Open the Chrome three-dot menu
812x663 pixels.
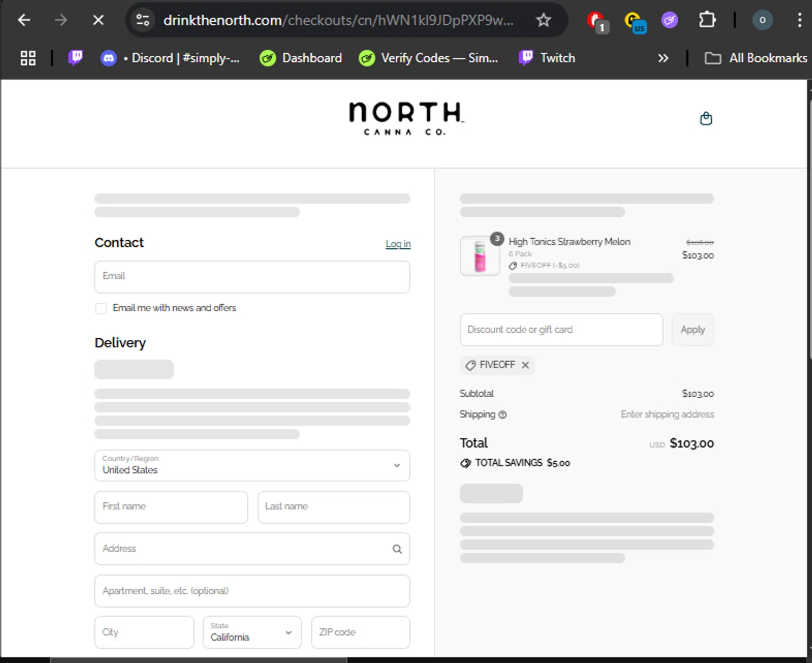[x=800, y=21]
